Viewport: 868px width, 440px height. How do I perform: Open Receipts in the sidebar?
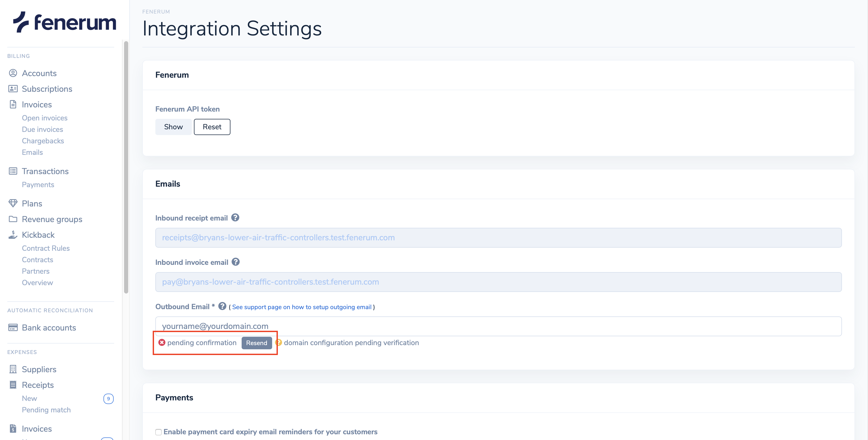click(x=38, y=385)
